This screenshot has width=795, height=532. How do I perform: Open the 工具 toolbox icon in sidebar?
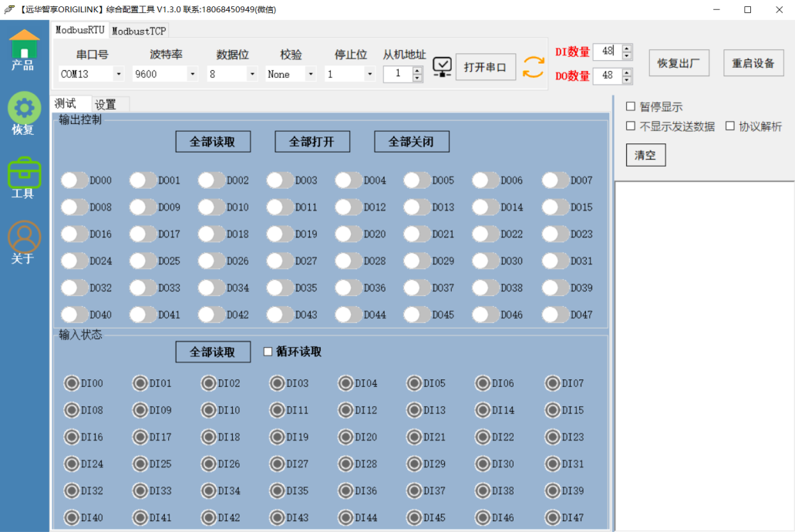coord(24,173)
